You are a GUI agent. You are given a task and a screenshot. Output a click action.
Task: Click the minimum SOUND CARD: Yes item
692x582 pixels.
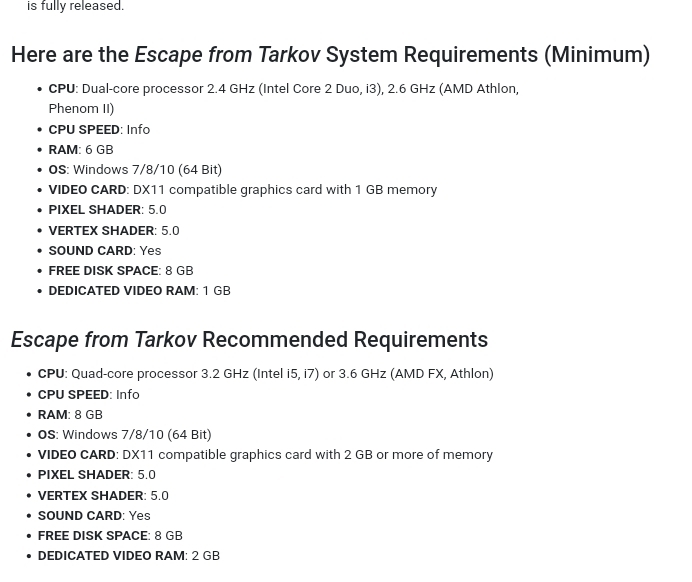[x=105, y=251]
